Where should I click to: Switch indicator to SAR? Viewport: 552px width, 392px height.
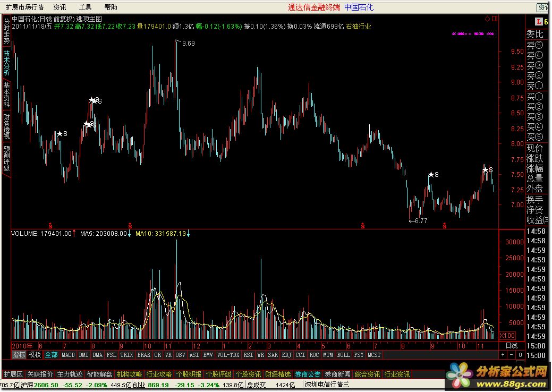coord(273,355)
